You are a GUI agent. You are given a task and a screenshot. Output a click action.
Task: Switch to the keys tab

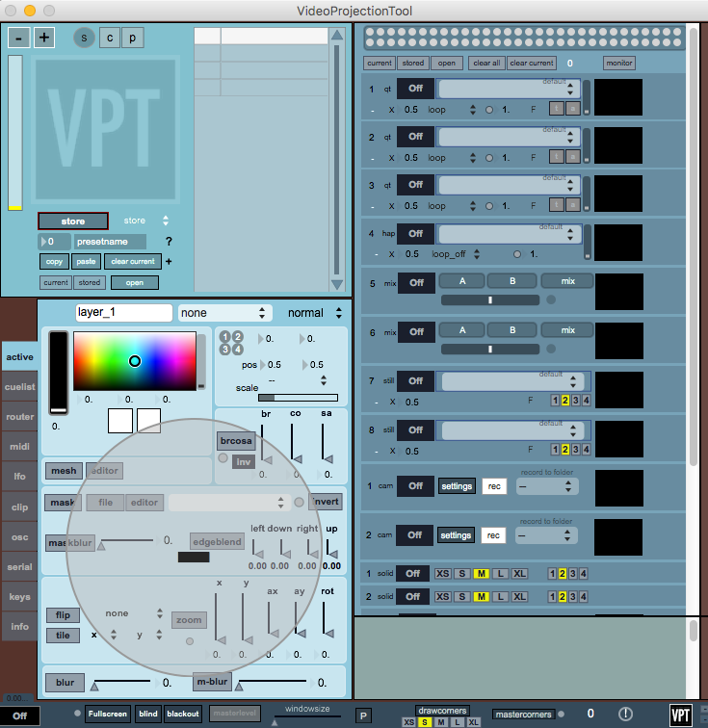pyautogui.click(x=19, y=597)
